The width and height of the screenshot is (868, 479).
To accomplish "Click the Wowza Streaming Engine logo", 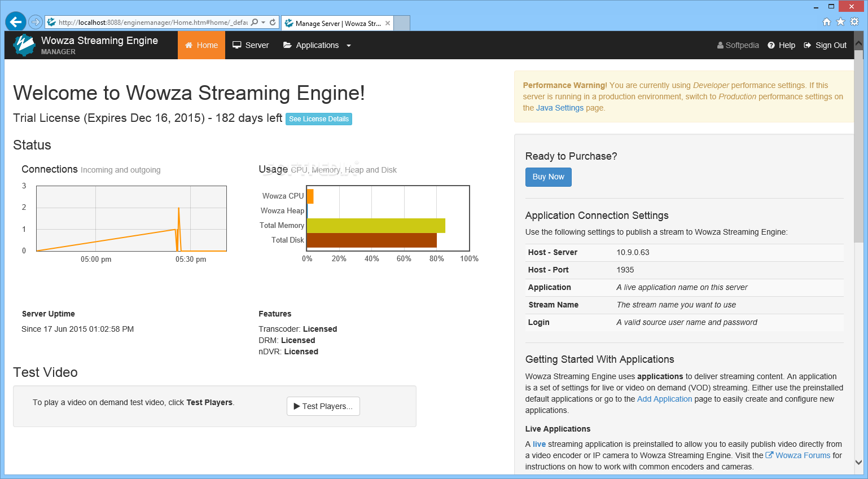I will pos(24,45).
